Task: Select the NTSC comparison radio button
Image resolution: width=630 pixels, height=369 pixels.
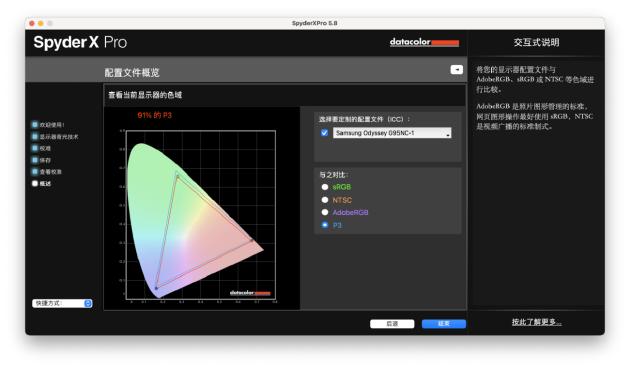Action: click(x=325, y=200)
